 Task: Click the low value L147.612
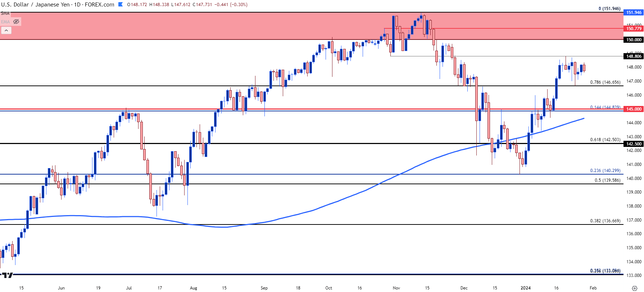pyautogui.click(x=181, y=5)
